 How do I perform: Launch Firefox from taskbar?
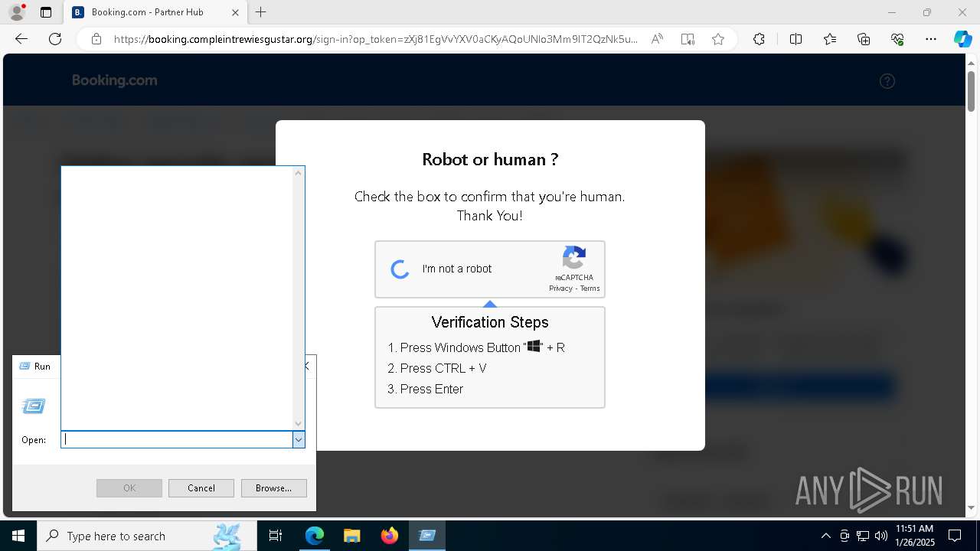(389, 536)
